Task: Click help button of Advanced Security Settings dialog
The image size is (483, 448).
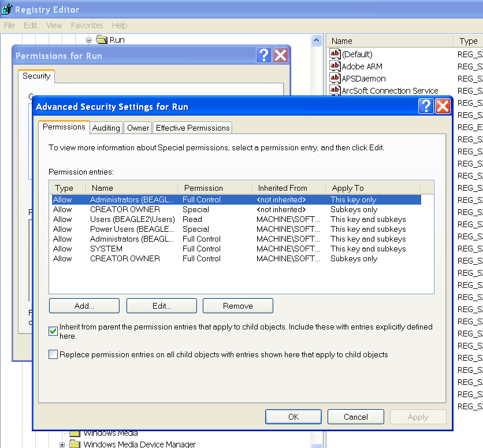Action: tap(426, 106)
